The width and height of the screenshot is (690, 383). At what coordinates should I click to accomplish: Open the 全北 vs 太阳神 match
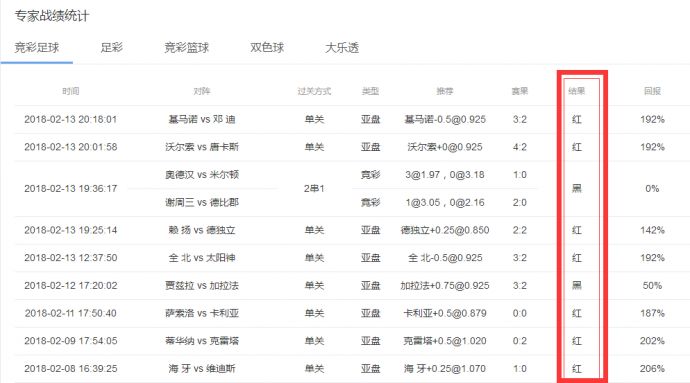click(202, 258)
